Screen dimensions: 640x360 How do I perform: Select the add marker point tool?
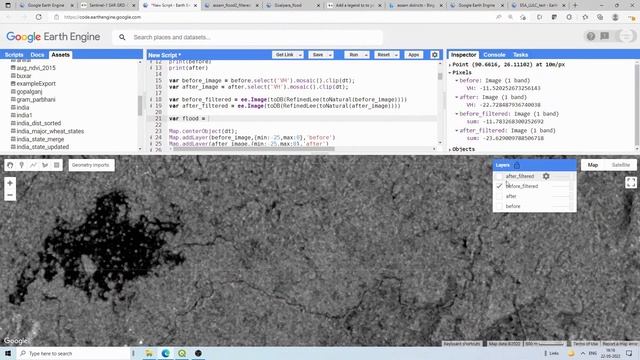(22, 165)
